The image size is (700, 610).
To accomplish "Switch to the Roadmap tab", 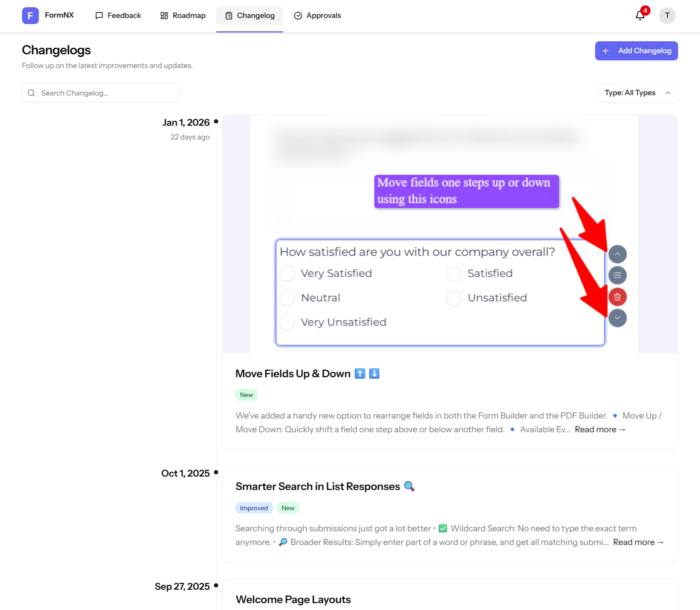I will click(x=183, y=16).
